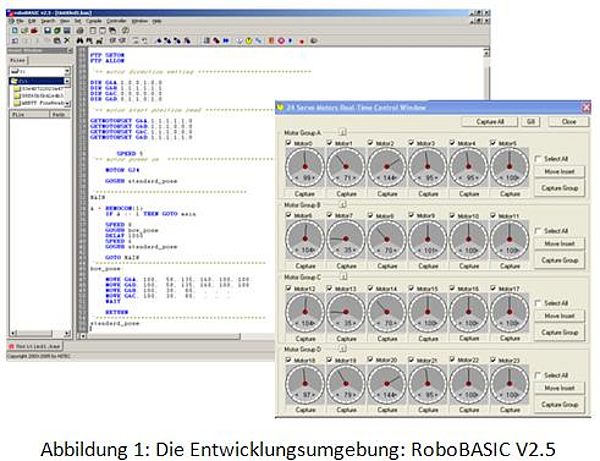
Task: Click Move Insert for Motor Group A
Action: [x=559, y=171]
